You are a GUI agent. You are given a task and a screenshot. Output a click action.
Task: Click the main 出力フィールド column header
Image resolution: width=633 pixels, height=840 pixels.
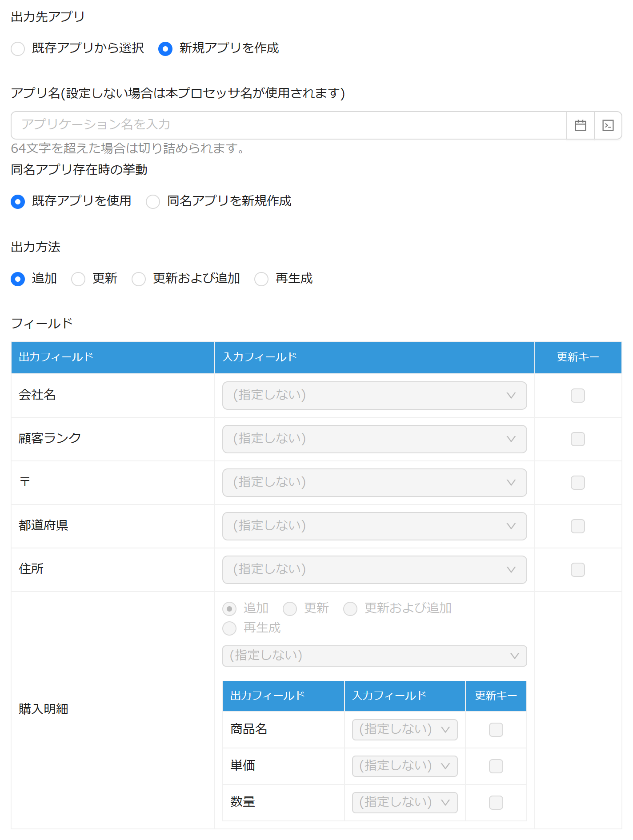click(x=113, y=358)
